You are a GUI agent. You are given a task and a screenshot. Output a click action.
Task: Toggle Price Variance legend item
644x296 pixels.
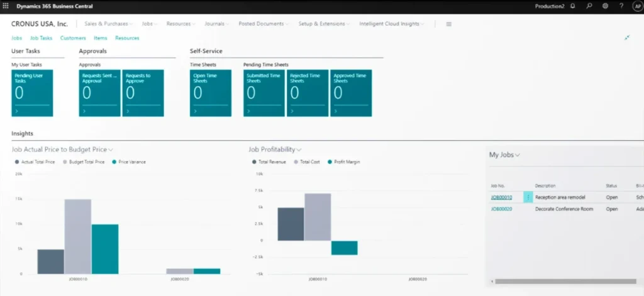[x=129, y=162]
